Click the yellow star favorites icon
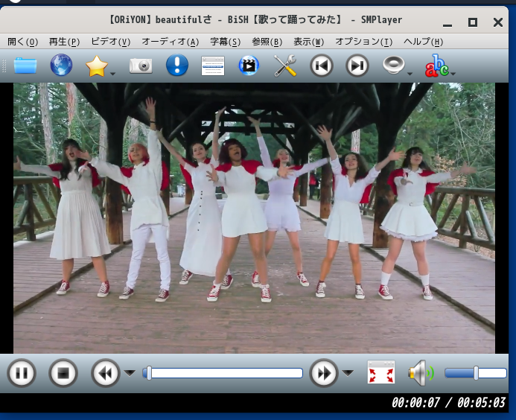The image size is (516, 420). [x=96, y=66]
